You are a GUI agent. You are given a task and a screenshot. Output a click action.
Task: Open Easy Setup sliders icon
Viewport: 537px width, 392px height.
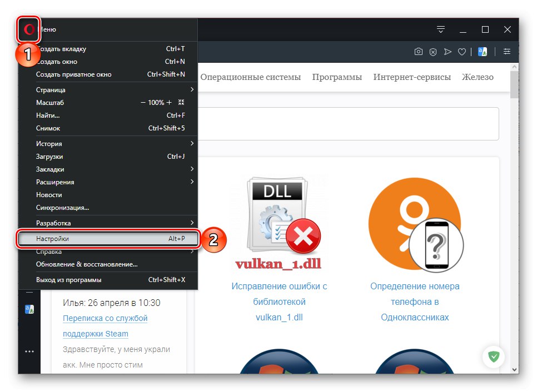(x=507, y=52)
